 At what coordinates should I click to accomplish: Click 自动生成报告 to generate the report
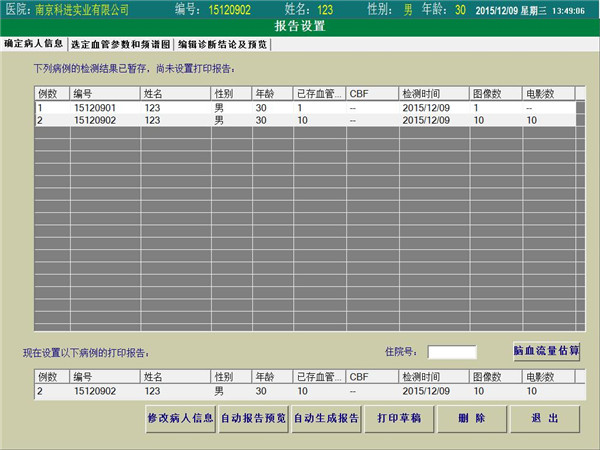(325, 418)
